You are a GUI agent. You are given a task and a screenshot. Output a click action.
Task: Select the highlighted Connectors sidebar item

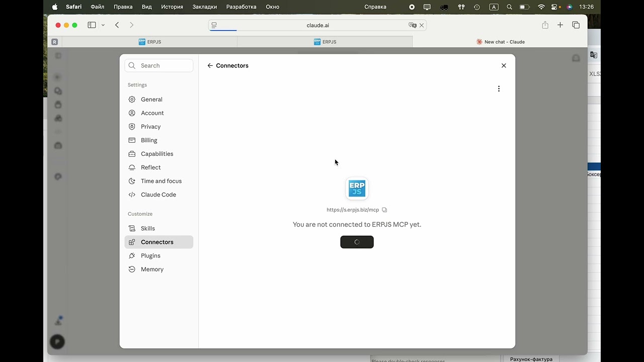[x=158, y=242]
